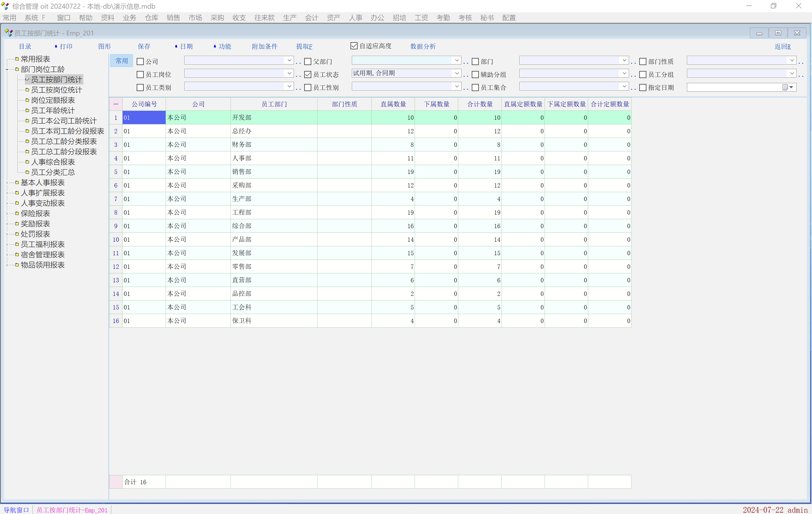This screenshot has width=812, height=514.
Task: Open the 员工岗位 combo box
Action: (289, 73)
